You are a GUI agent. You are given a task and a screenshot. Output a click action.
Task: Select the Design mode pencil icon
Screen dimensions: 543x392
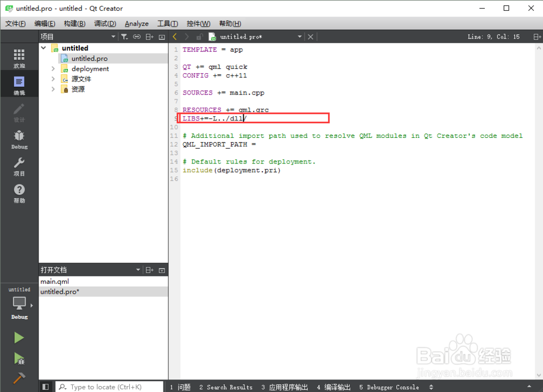pos(19,112)
